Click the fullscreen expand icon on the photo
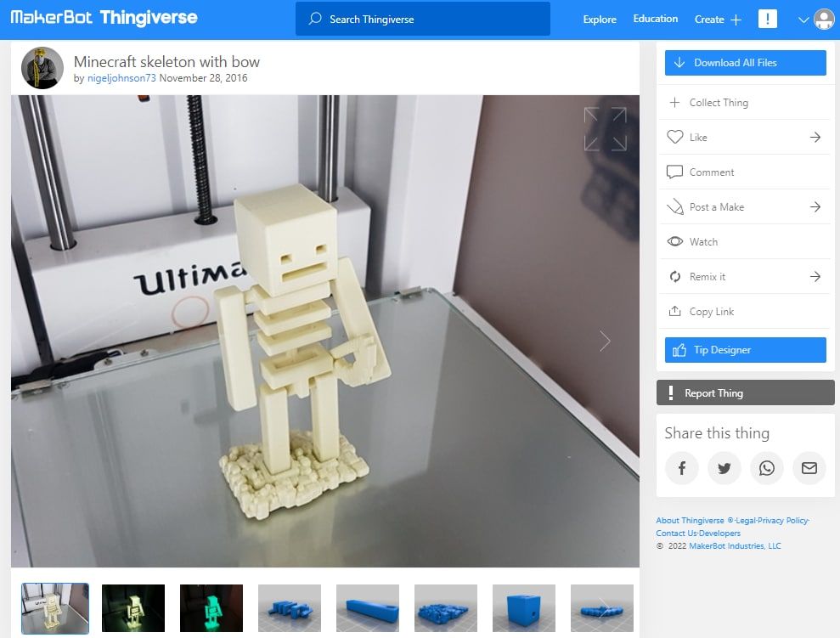Screen dimensions: 840x638 click(605, 128)
